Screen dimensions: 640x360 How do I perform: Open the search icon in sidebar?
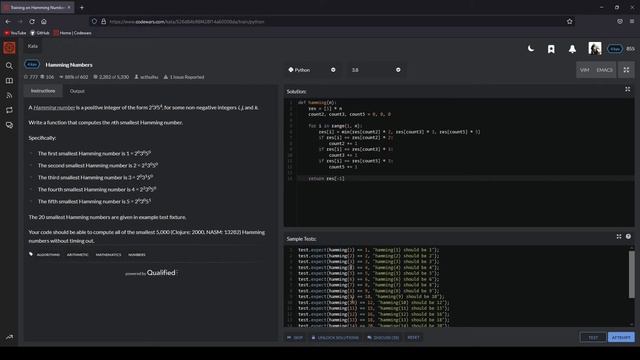tap(9, 66)
